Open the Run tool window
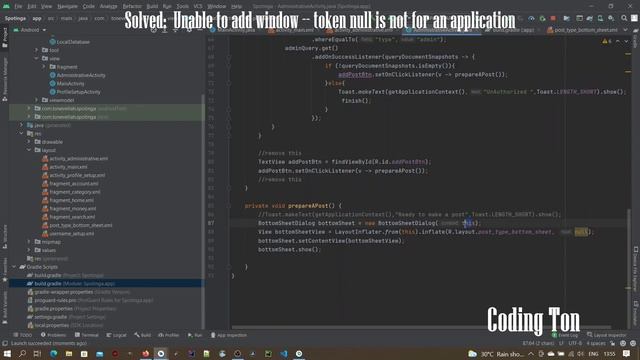Image resolution: width=640 pixels, height=360 pixels. pyautogui.click(x=195, y=335)
